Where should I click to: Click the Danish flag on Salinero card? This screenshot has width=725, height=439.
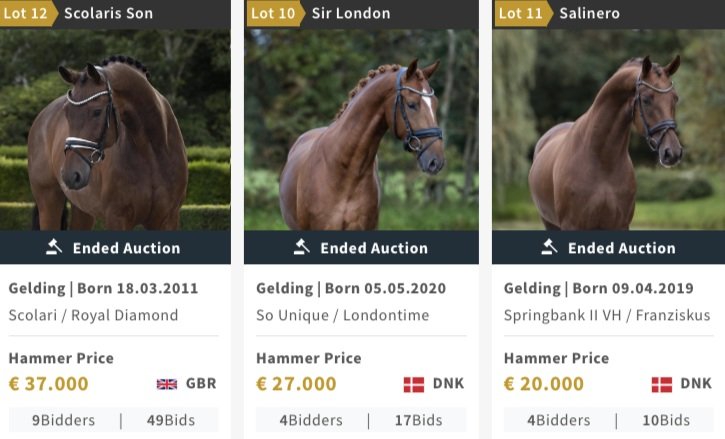click(x=662, y=384)
